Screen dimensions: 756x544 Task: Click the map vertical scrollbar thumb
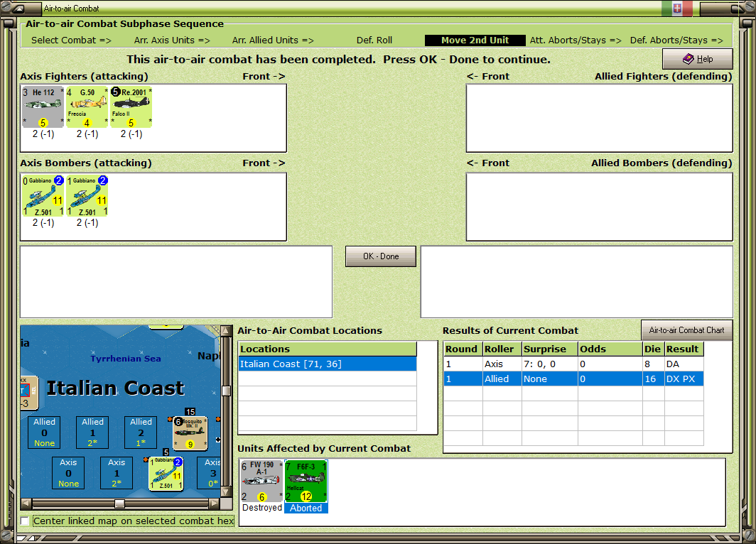[x=226, y=391]
